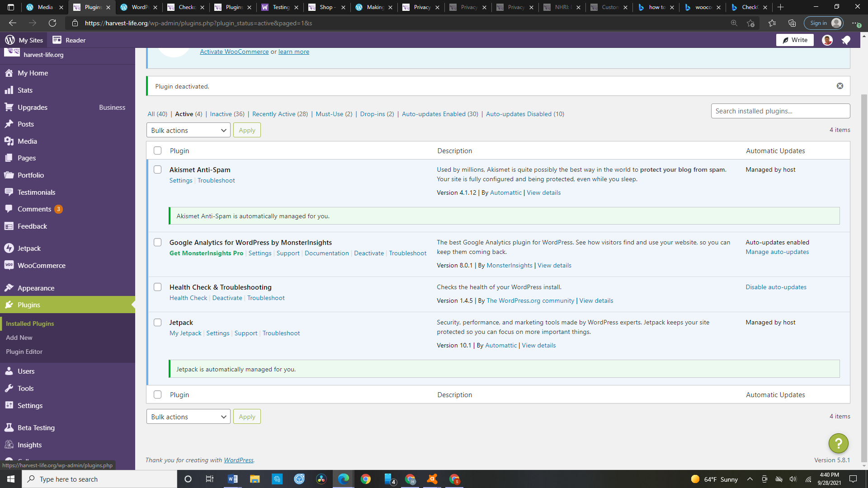Viewport: 868px width, 488px height.
Task: Open Add New in the Plugins submenu
Action: 19,338
